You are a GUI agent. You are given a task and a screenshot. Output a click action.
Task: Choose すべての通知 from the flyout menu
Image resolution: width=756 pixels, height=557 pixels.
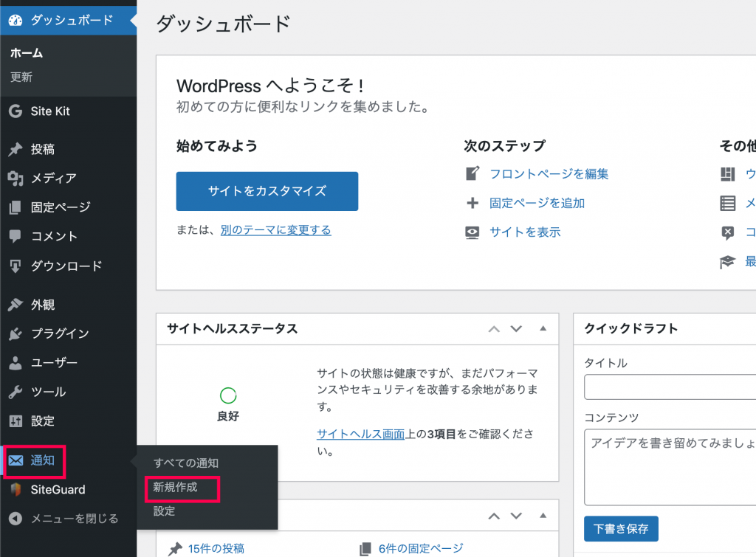pos(186,463)
